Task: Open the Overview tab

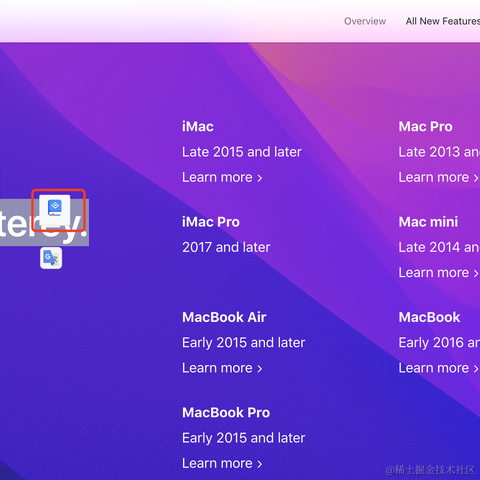Action: tap(365, 21)
